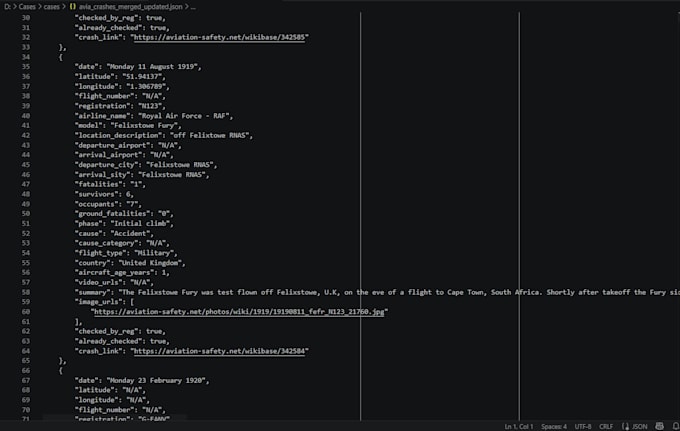Viewport: 680px width, 431px height.
Task: Follow the wikibase/342584 crash link
Action: click(x=219, y=351)
